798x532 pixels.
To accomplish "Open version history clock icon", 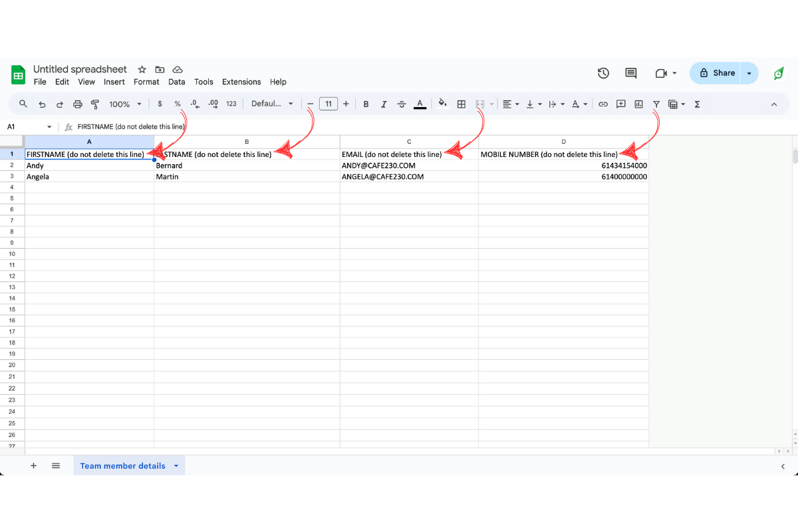I will coord(603,73).
